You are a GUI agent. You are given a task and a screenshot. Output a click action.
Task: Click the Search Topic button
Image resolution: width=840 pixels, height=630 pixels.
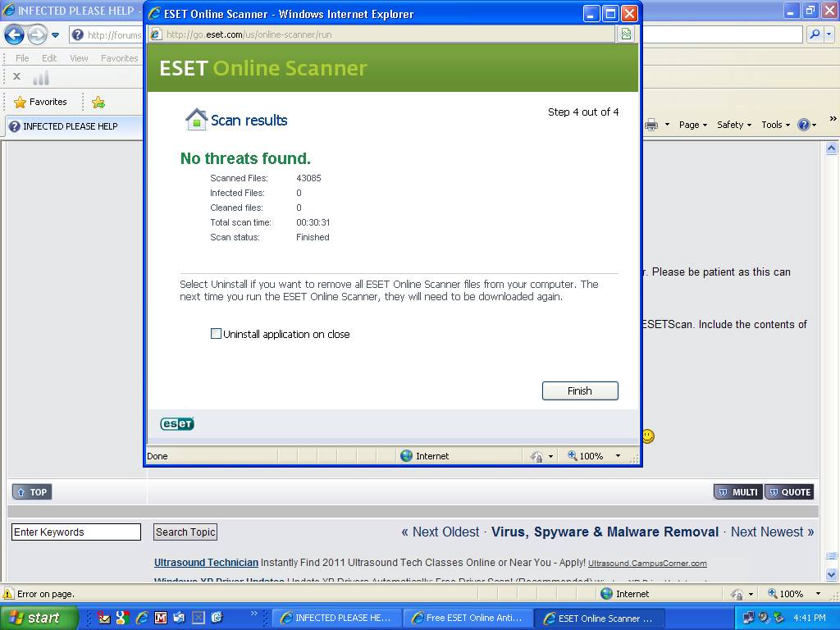pyautogui.click(x=185, y=532)
